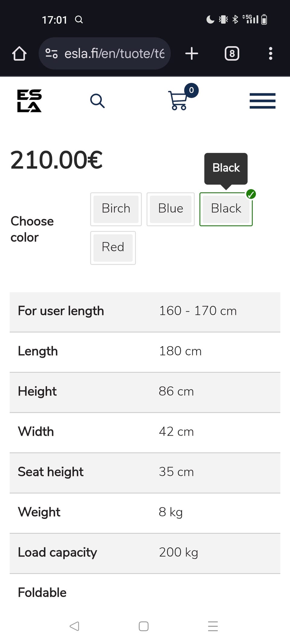Click the selected Black color option
The width and height of the screenshot is (290, 644).
point(226,209)
